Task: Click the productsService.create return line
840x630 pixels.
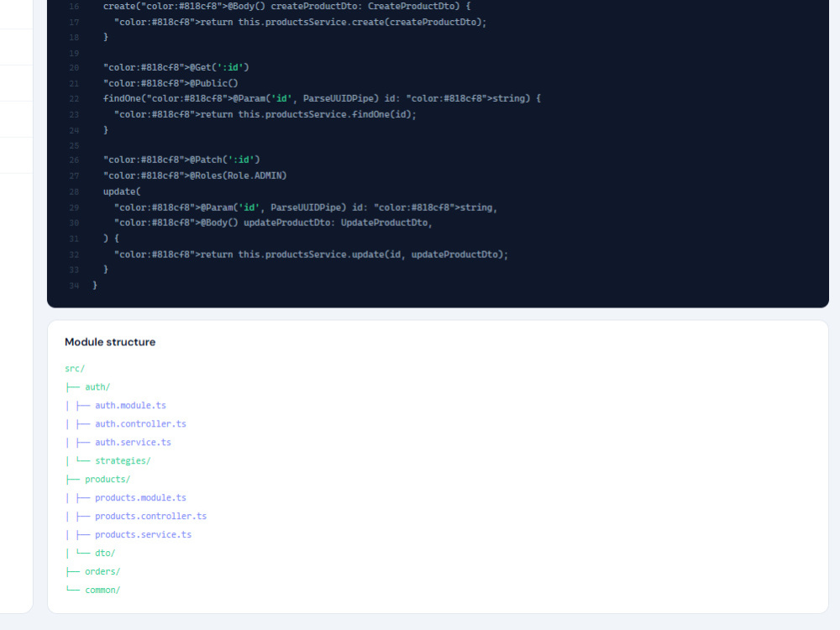Action: 301,22
